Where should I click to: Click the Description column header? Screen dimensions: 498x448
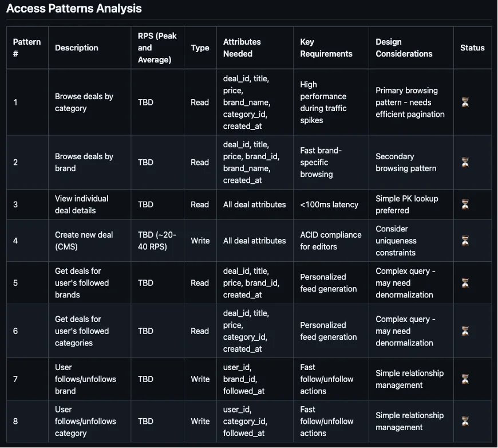77,48
